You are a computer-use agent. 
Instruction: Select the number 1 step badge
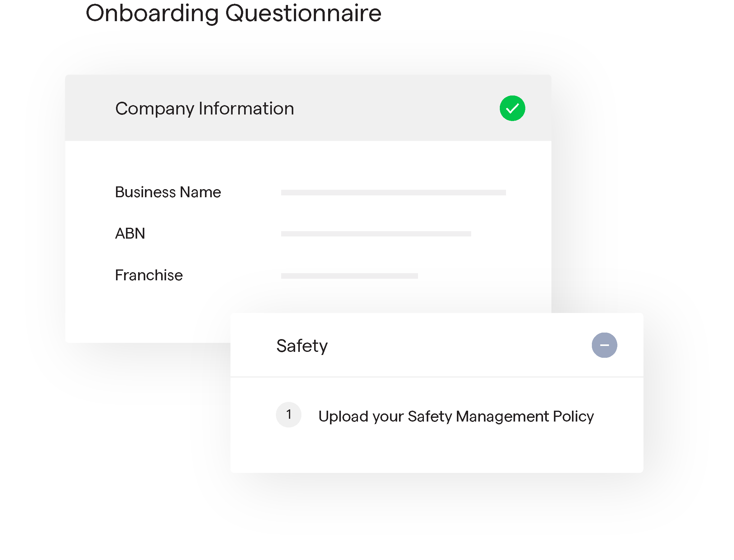click(x=289, y=414)
